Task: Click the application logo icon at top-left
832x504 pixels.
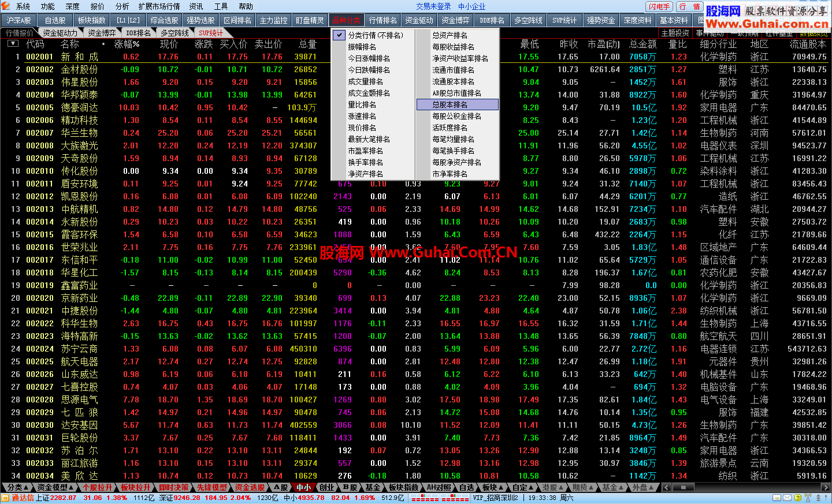Action: (x=6, y=6)
